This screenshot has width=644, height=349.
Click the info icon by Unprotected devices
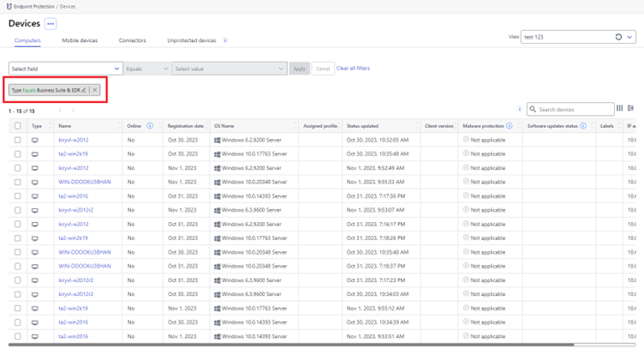click(225, 40)
